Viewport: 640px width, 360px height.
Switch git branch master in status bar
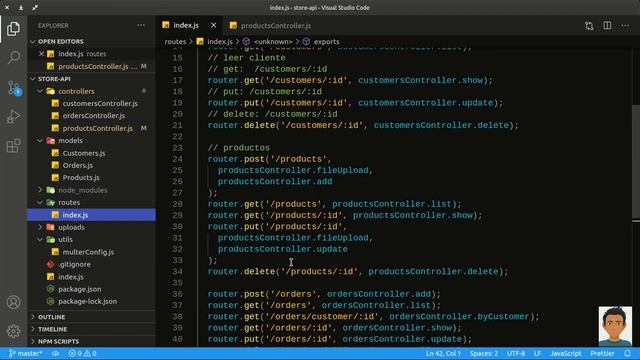pyautogui.click(x=26, y=353)
